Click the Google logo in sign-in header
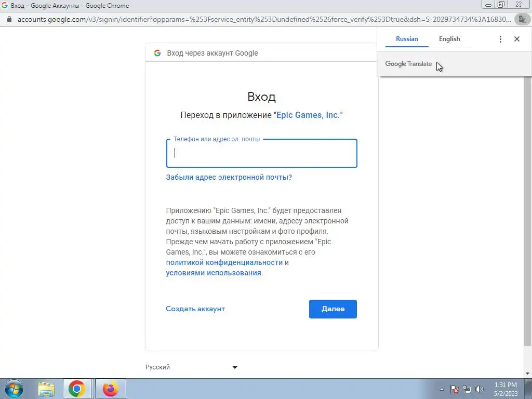This screenshot has width=532, height=399. click(x=157, y=53)
